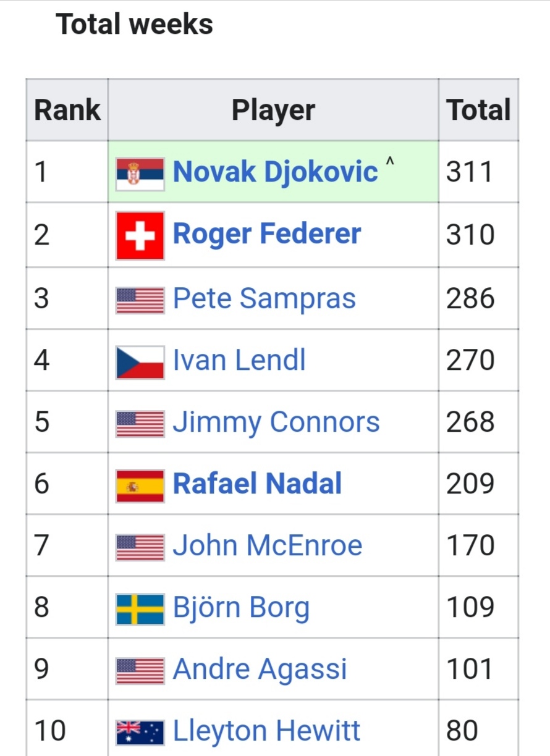550x756 pixels.
Task: Click the Australian flag beside Lleyton Hewitt
Action: click(140, 733)
